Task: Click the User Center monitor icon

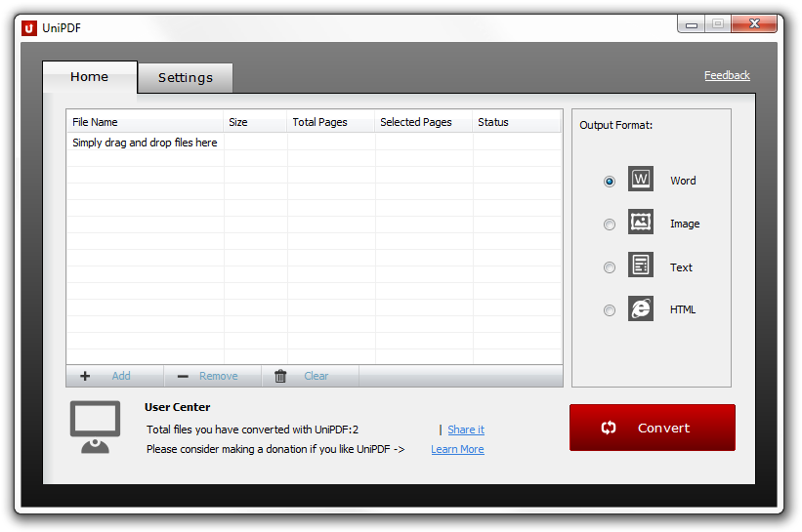Action: coord(95,428)
